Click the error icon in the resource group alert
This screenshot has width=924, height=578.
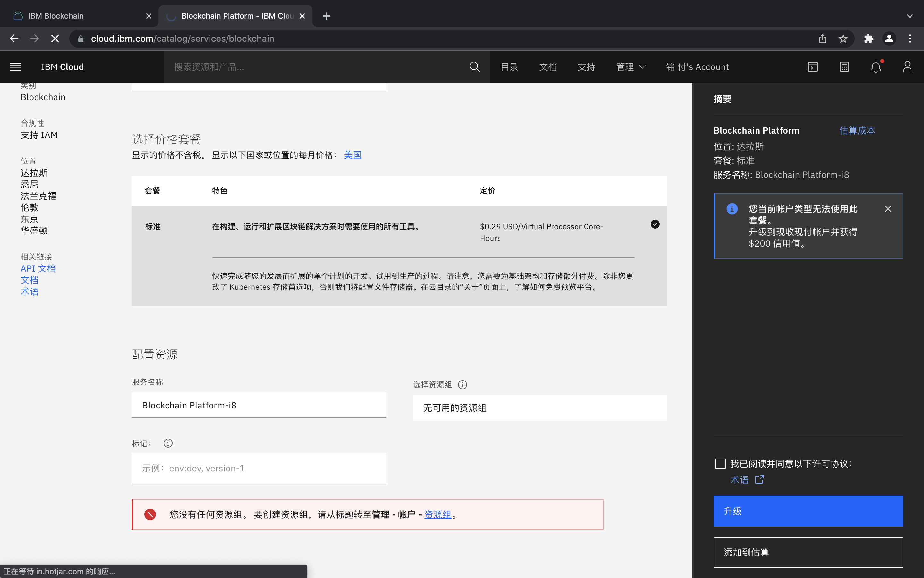pos(150,514)
